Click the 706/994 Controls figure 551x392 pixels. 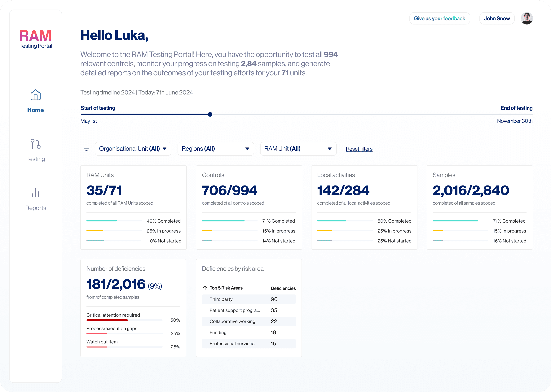(x=230, y=190)
